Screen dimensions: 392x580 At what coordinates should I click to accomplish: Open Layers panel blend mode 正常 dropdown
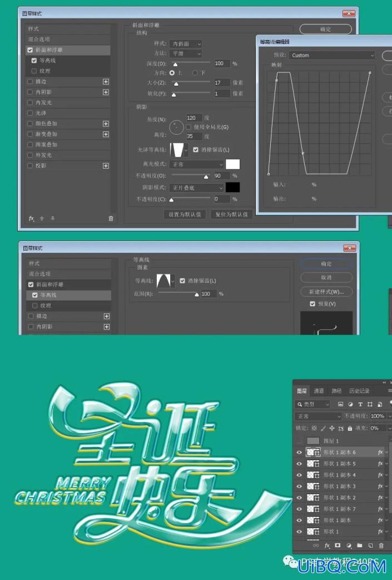coord(318,416)
